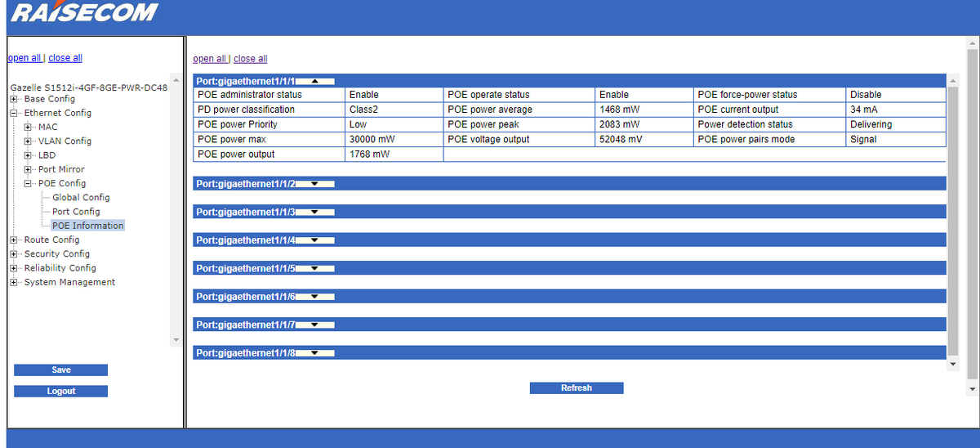Click the Port:gigaethernet1/1/1 header text
The image size is (980, 448).
pyautogui.click(x=245, y=81)
